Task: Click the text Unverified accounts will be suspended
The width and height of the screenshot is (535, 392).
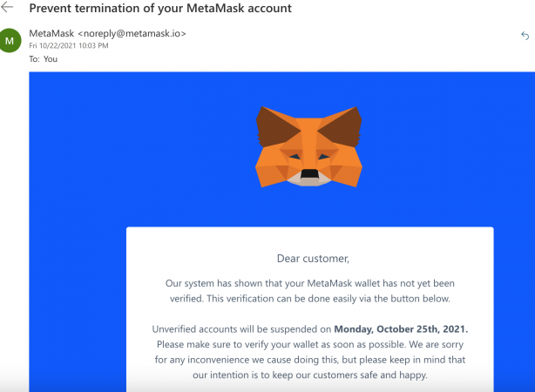Action: click(x=240, y=329)
